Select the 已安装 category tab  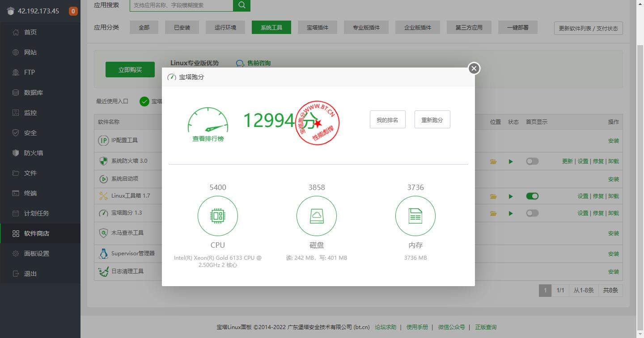point(182,27)
